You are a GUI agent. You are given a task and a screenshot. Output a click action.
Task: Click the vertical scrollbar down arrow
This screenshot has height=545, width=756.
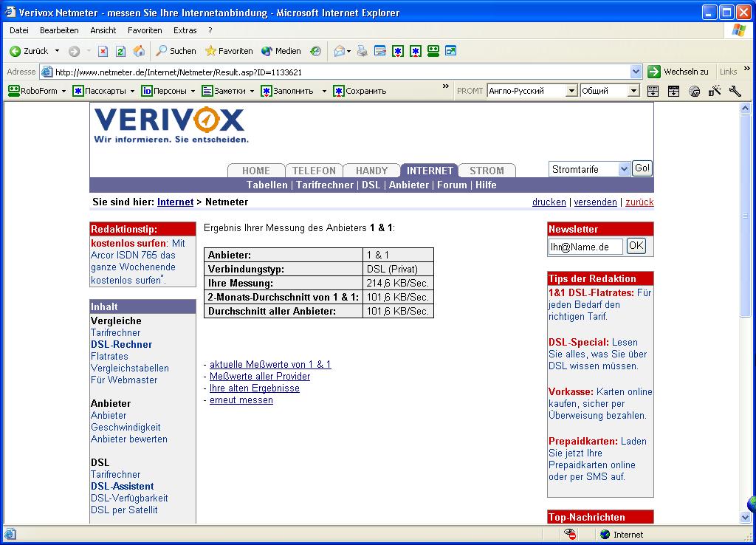pos(745,517)
